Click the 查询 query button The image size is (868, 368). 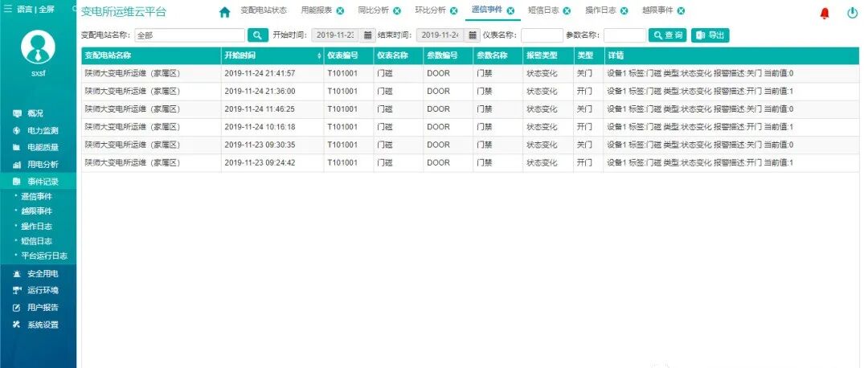coord(668,35)
